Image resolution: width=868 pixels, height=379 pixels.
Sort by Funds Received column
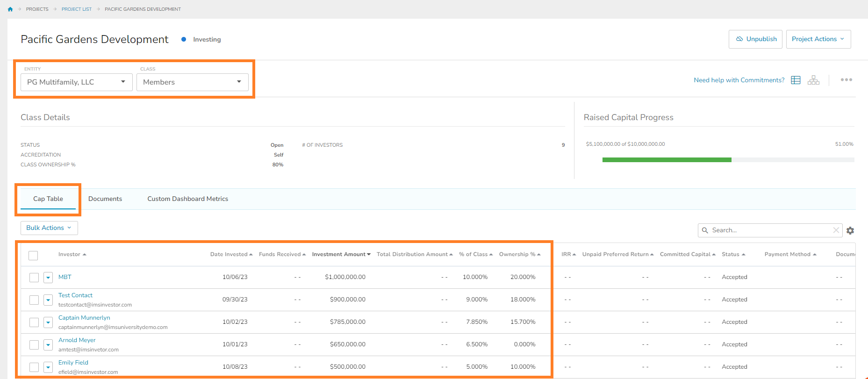pos(282,254)
